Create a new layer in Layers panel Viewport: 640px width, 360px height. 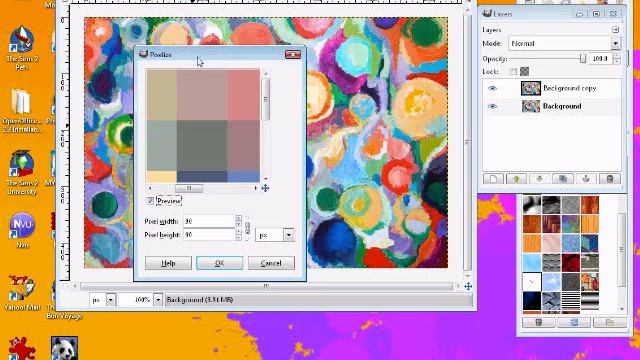click(x=493, y=179)
